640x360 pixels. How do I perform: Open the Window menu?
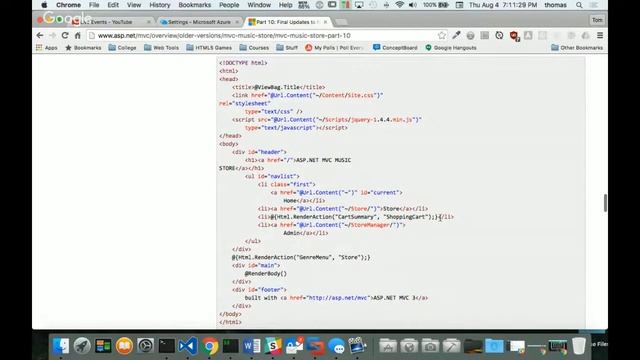259,5
